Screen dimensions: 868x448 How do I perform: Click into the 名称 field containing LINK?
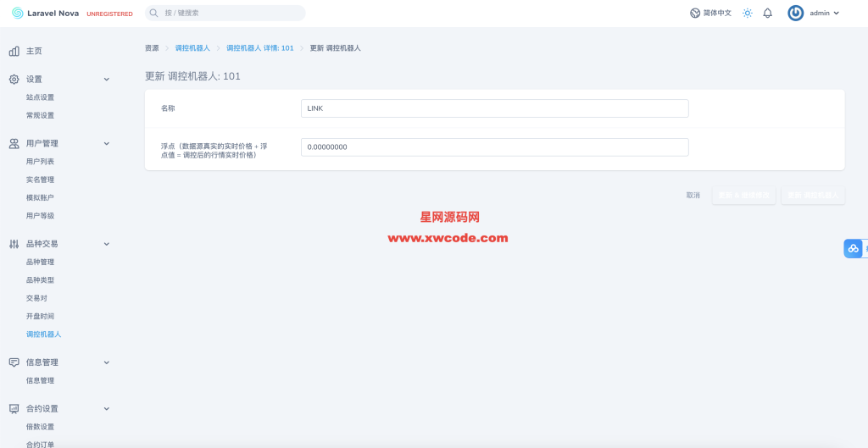coord(494,108)
